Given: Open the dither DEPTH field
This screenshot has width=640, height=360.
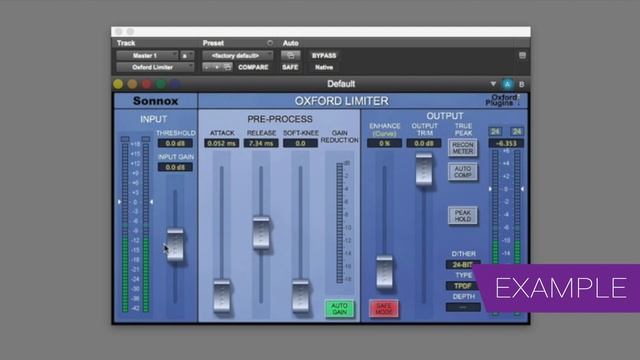Looking at the screenshot, I should coord(463,307).
